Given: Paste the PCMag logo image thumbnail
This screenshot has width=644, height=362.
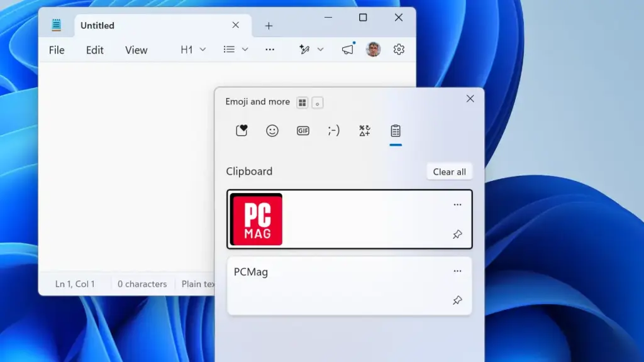Looking at the screenshot, I should coord(257,219).
